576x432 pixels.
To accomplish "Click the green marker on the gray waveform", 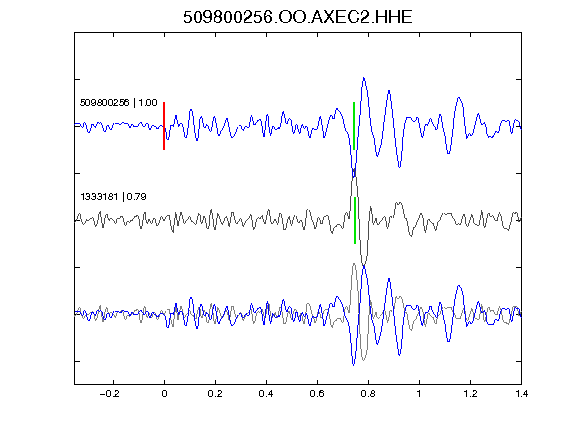I will tap(355, 220).
